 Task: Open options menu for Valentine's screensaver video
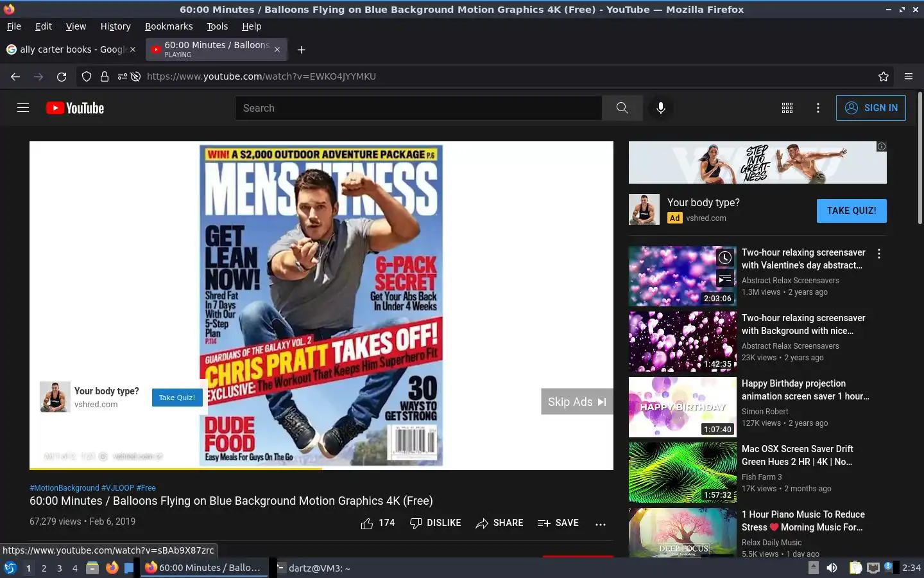[x=879, y=254]
